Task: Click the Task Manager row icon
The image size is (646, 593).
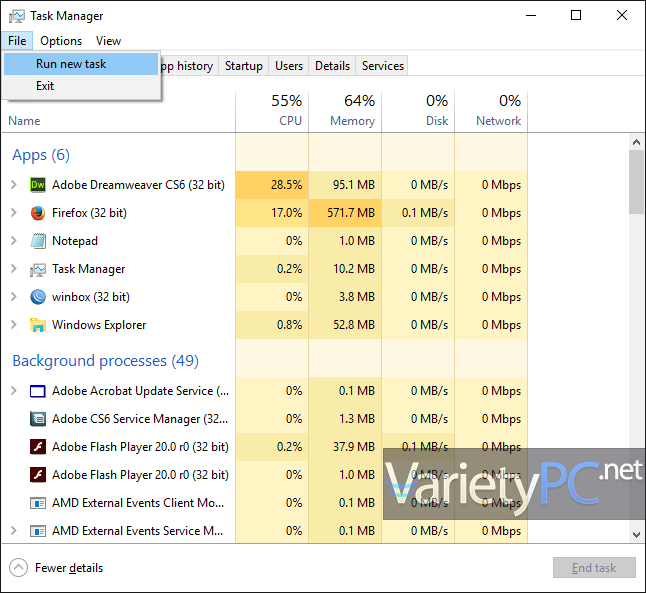Action: coord(38,269)
